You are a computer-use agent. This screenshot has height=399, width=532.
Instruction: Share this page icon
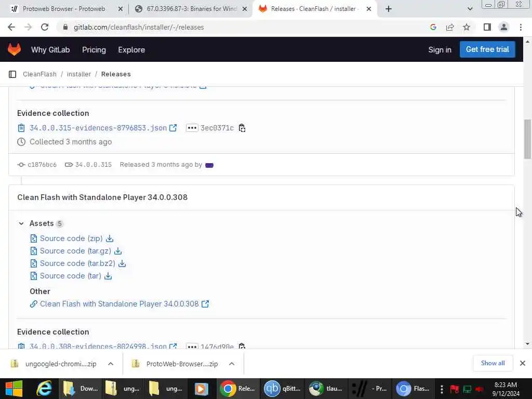[x=450, y=27]
